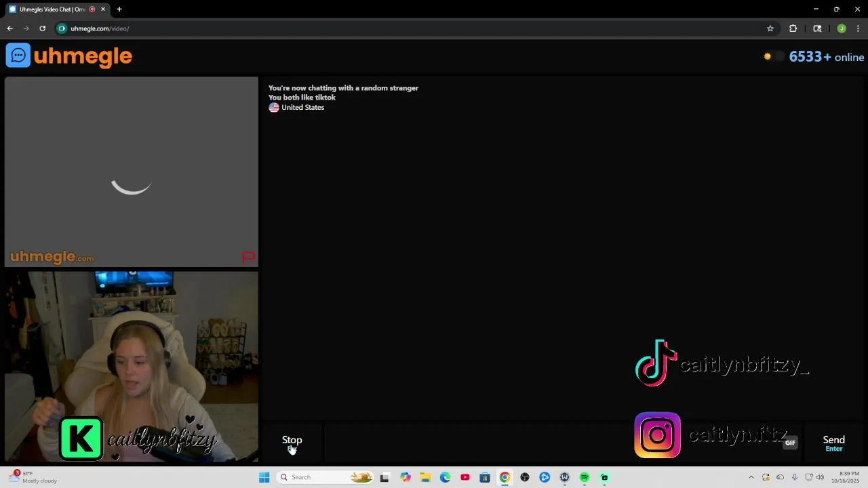
Task: Reload the uhmegle page
Action: point(42,28)
